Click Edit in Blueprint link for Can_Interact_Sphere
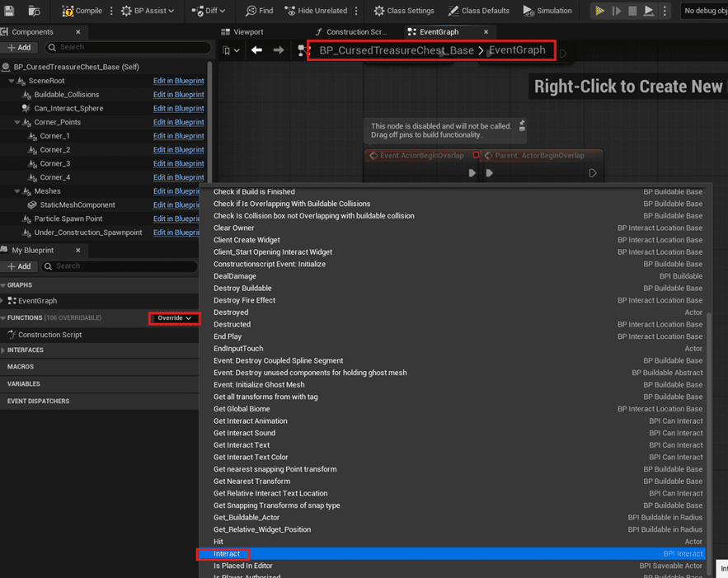Screen dimensions: 728x578 pyautogui.click(x=179, y=108)
